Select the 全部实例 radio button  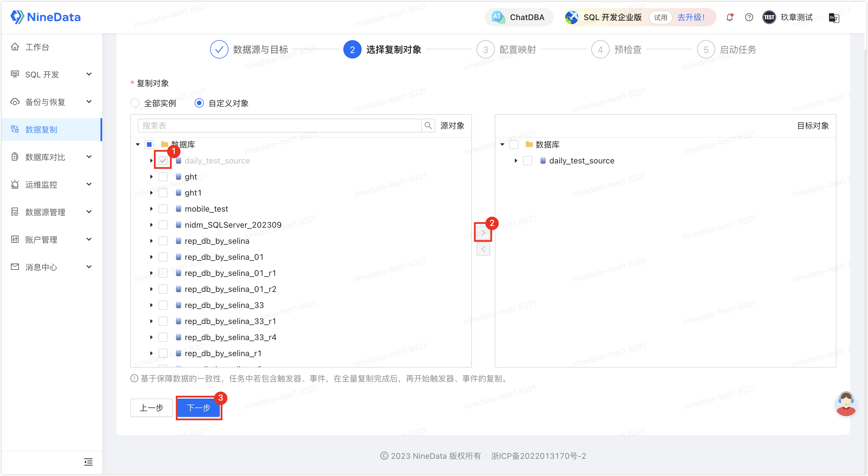(135, 103)
